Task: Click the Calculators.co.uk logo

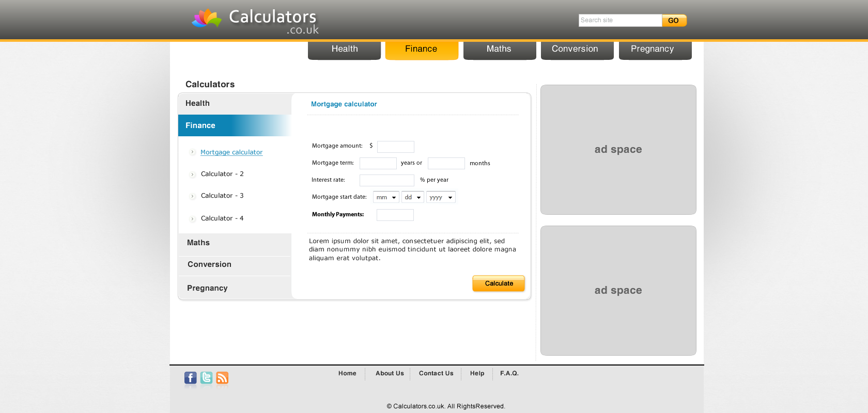Action: 255,21
